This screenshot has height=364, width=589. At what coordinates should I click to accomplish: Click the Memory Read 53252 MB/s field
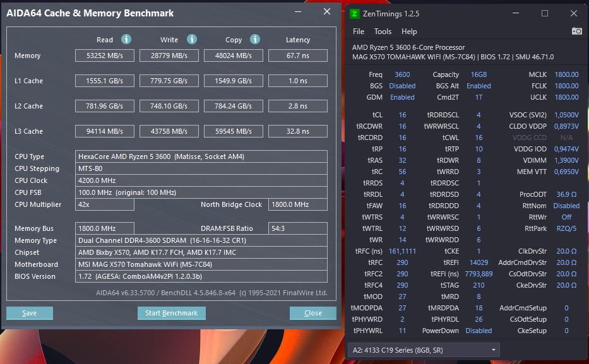pyautogui.click(x=104, y=56)
